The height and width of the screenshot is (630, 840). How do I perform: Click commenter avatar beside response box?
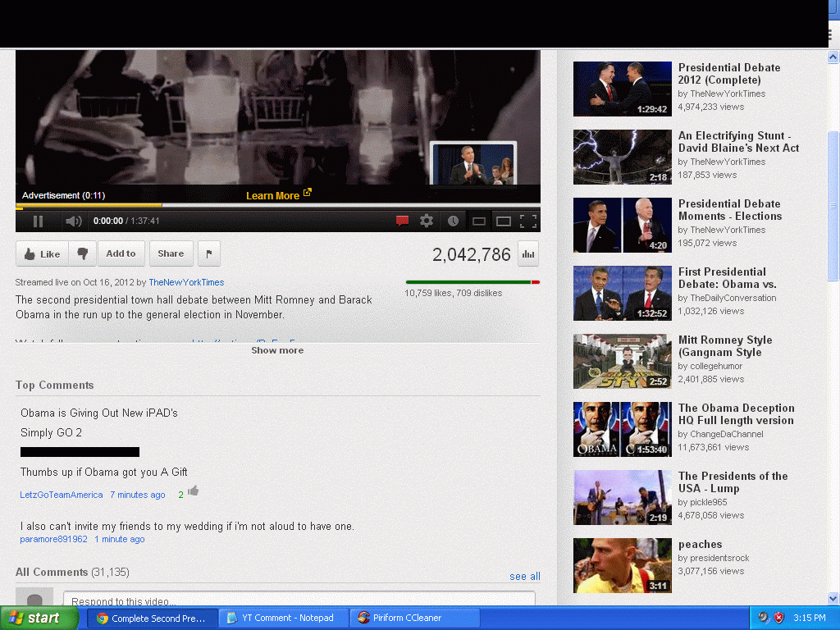pos(34,597)
